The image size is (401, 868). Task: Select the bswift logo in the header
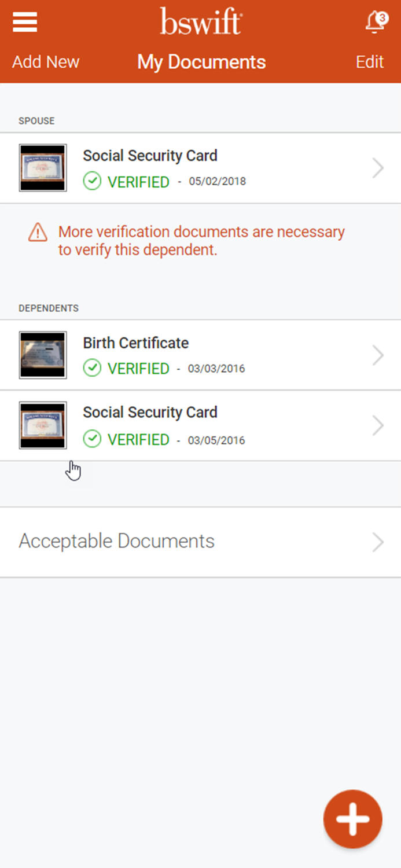coord(200,21)
